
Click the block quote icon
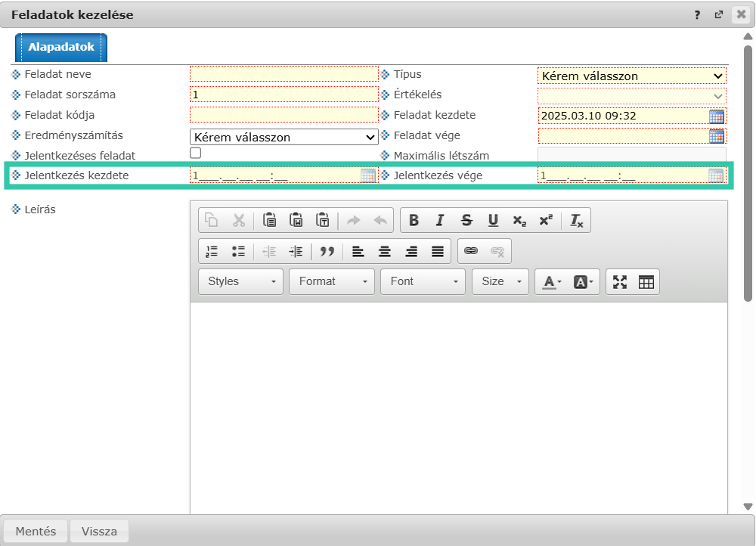pos(327,251)
